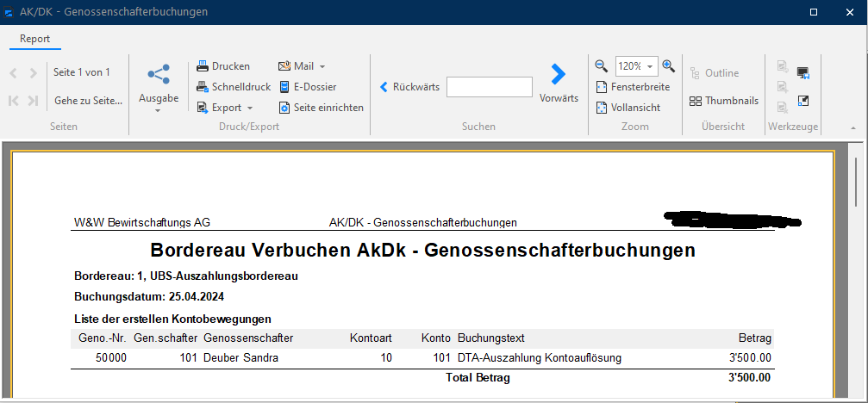Start a Schnelldruck quick print
868x403 pixels.
(234, 87)
